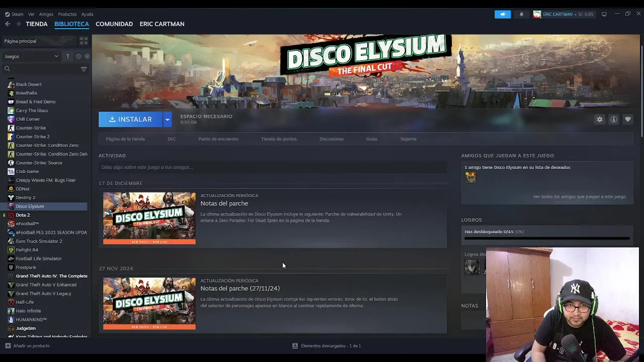644x362 pixels.
Task: Click the Eric Cartman avatar image
Action: tap(537, 14)
